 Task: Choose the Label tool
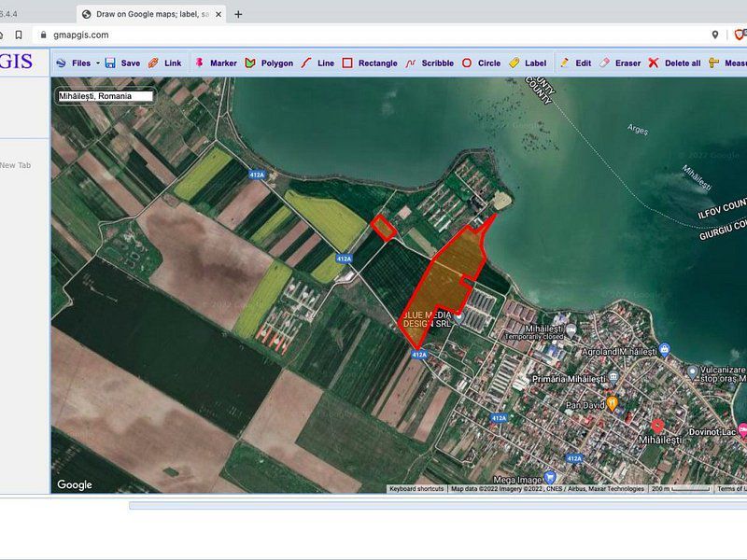pos(528,63)
